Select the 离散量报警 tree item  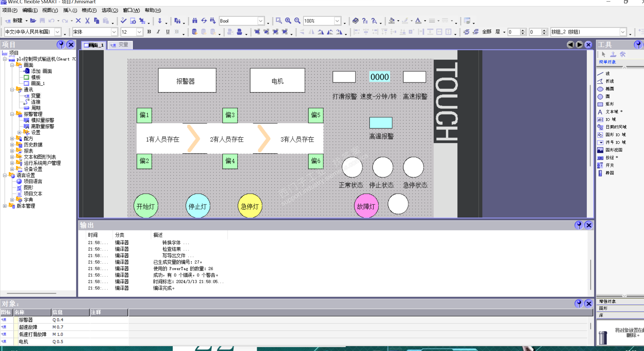[x=42, y=126]
